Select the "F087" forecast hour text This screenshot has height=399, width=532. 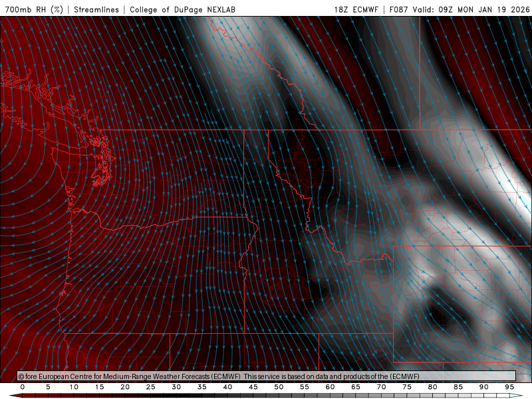coord(398,9)
